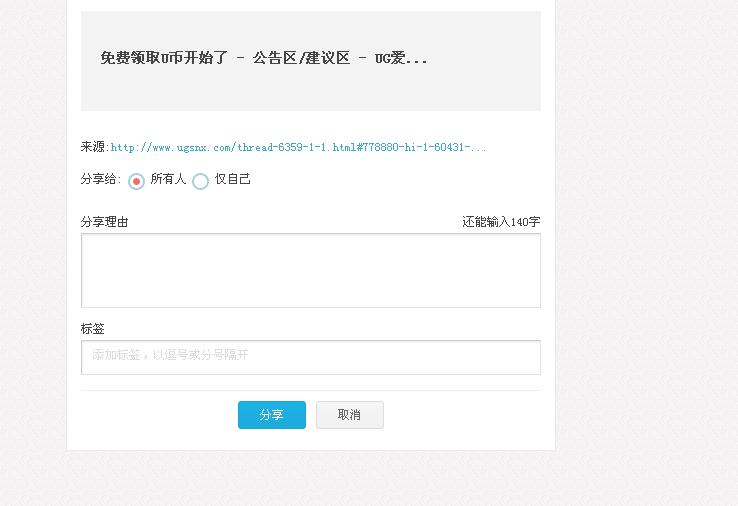Viewport: 738px width, 506px height.
Task: Click the 标签 label
Action: pos(92,329)
